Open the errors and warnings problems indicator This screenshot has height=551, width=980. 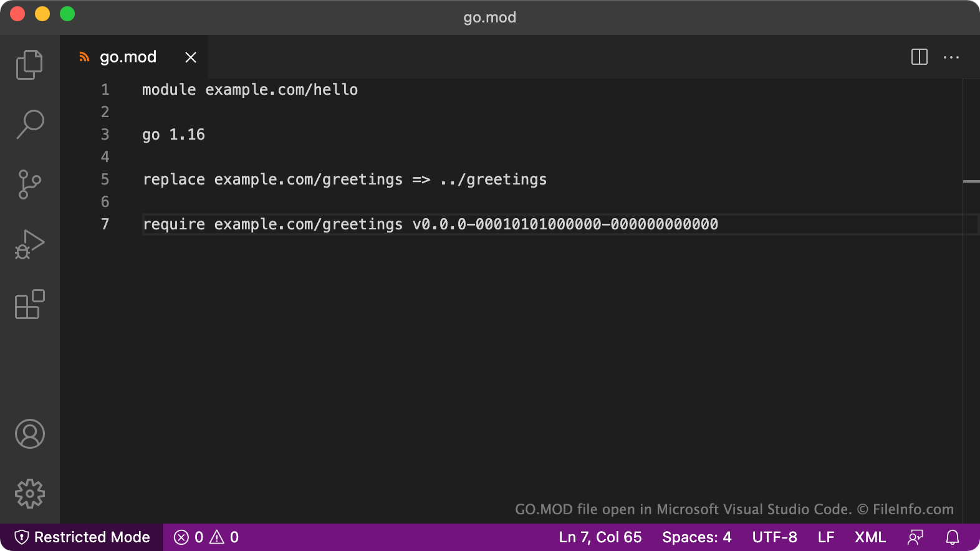[x=206, y=537]
